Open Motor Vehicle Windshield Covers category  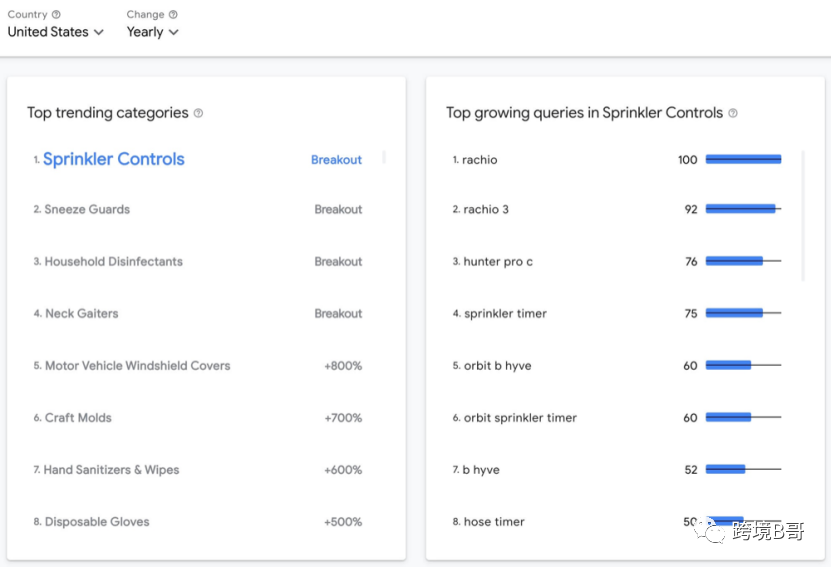[137, 366]
